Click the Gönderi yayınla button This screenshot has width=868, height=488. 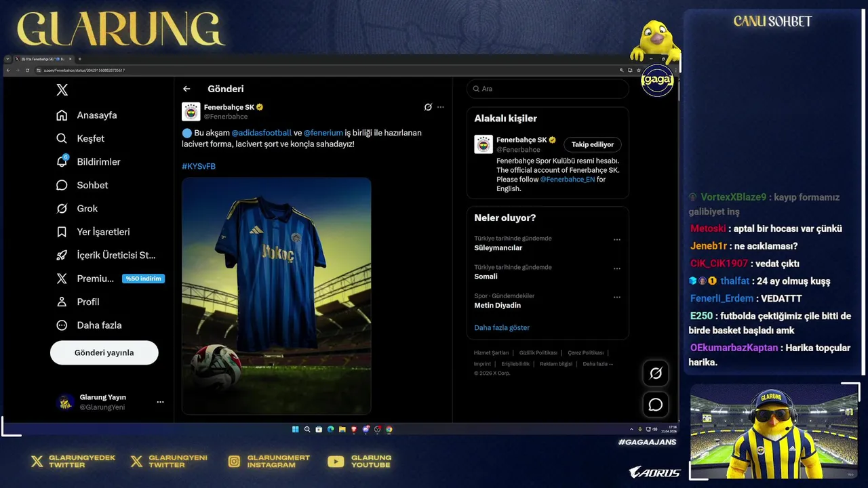(x=104, y=352)
